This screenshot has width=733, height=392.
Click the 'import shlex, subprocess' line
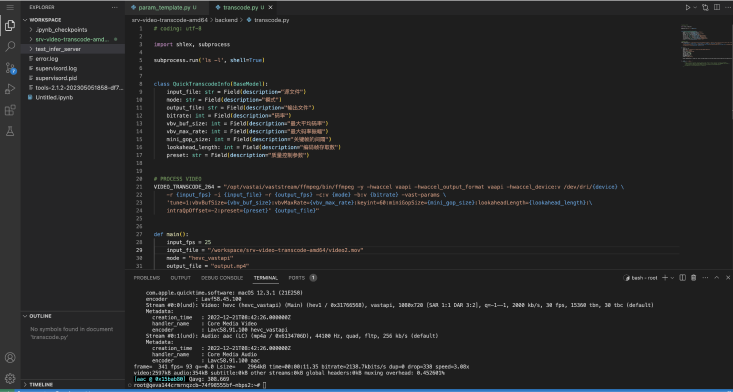coord(192,44)
